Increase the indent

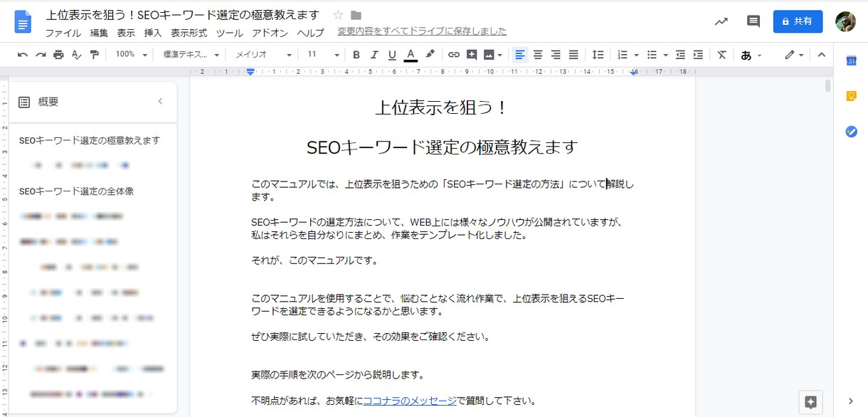[x=698, y=55]
